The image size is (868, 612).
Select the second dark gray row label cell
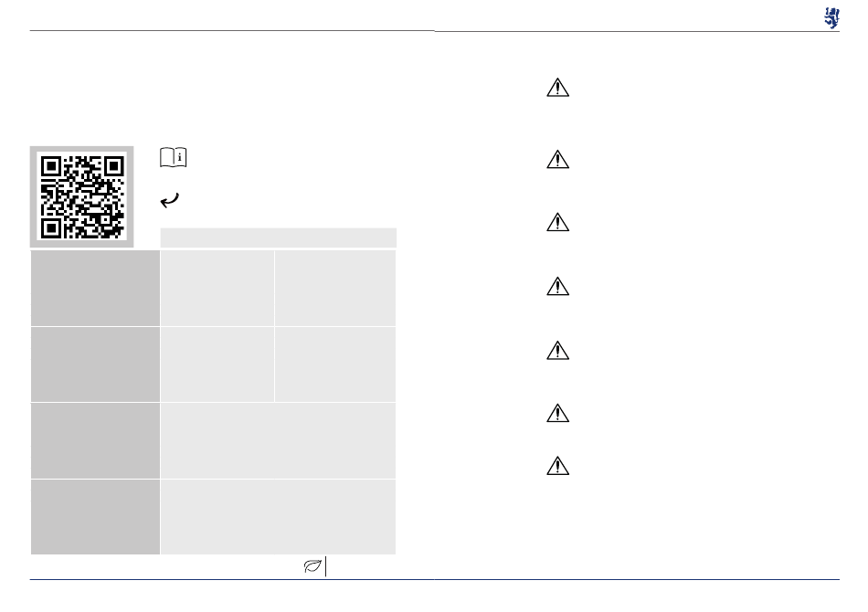(x=95, y=364)
